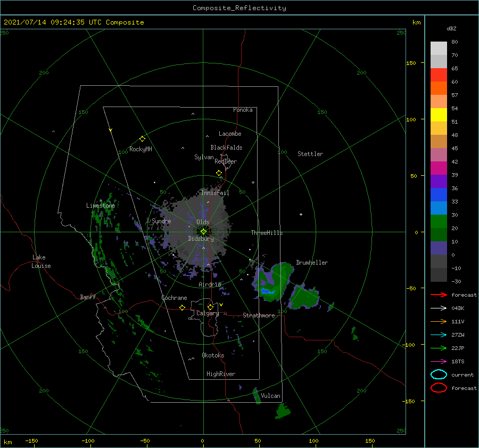Viewport: 479px width, 448px height.
Task: Click the white plus marker east of ThreeHills
Action: pyautogui.click(x=301, y=214)
